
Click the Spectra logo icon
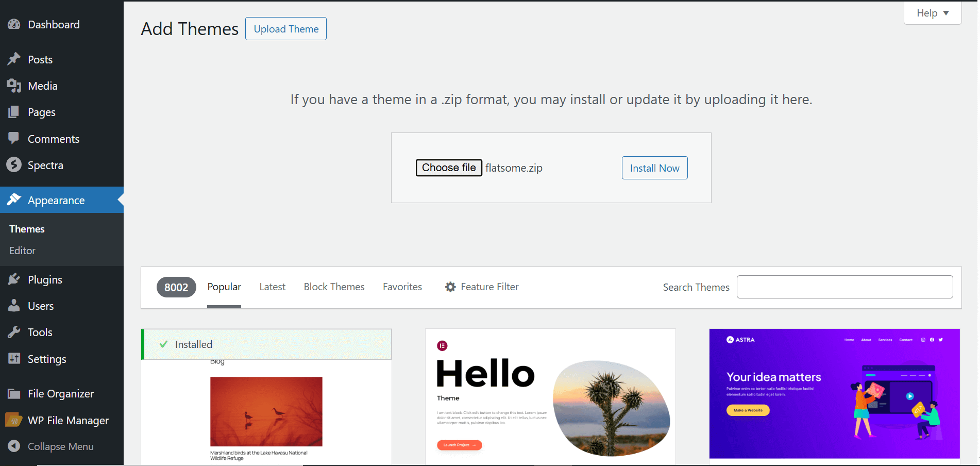[x=14, y=165]
